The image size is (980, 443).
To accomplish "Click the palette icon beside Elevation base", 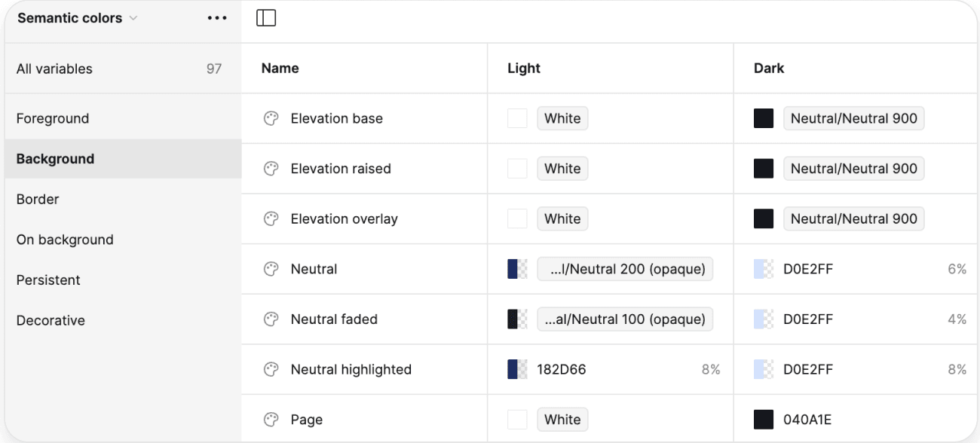I will [271, 118].
